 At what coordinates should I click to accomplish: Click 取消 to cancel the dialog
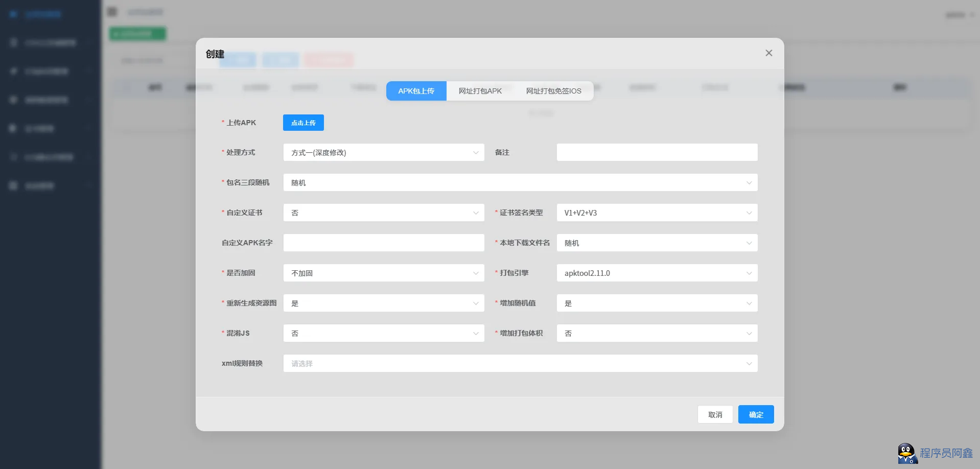(715, 414)
